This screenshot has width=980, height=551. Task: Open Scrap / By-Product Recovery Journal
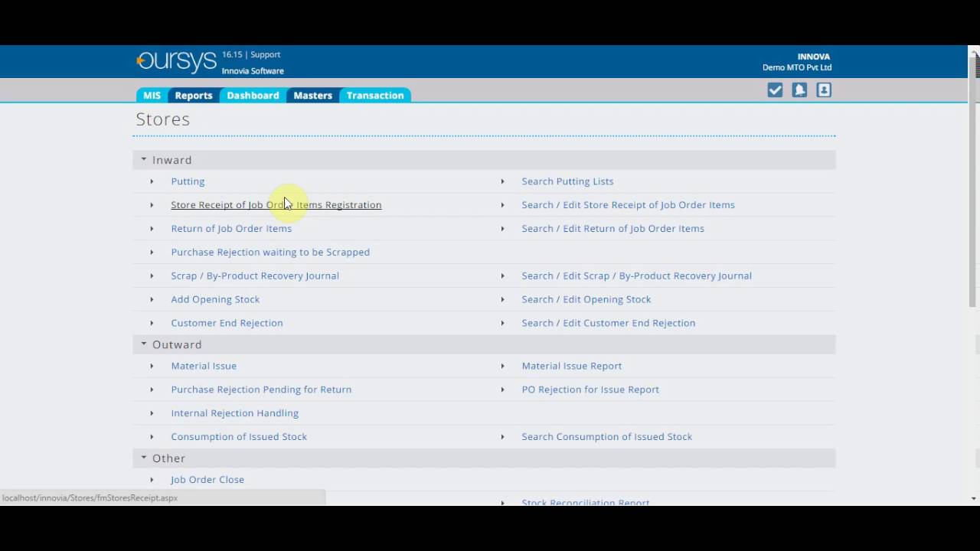(255, 275)
